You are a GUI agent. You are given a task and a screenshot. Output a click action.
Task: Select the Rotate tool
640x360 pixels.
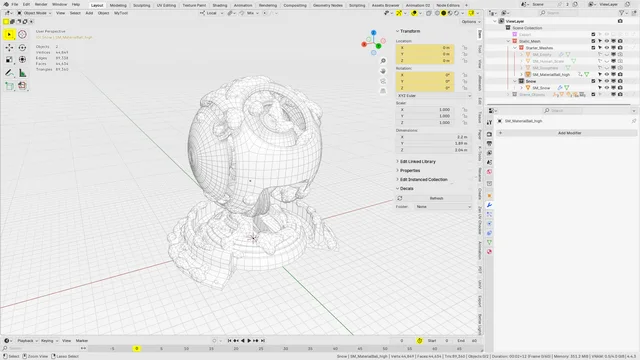click(x=22, y=47)
